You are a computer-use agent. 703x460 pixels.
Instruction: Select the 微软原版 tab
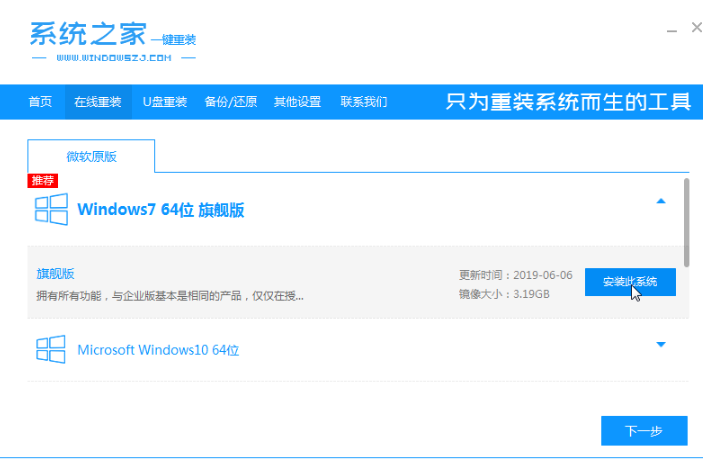[x=91, y=157]
